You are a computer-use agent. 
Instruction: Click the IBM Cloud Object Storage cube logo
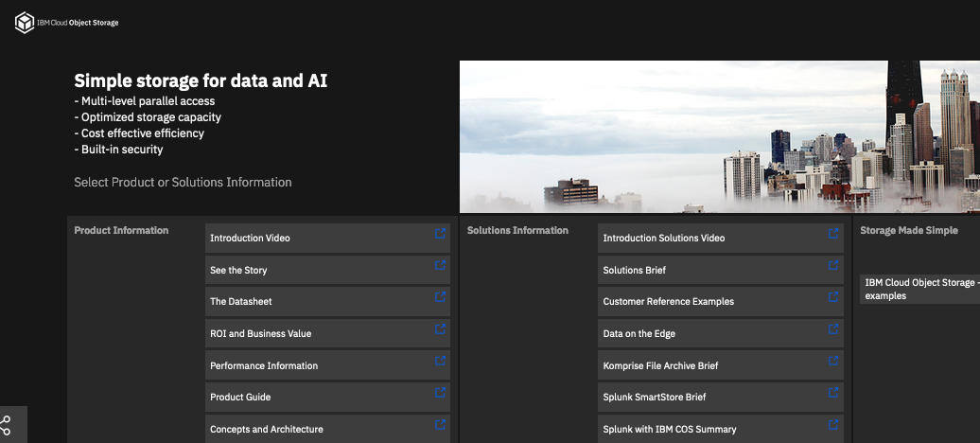click(25, 23)
